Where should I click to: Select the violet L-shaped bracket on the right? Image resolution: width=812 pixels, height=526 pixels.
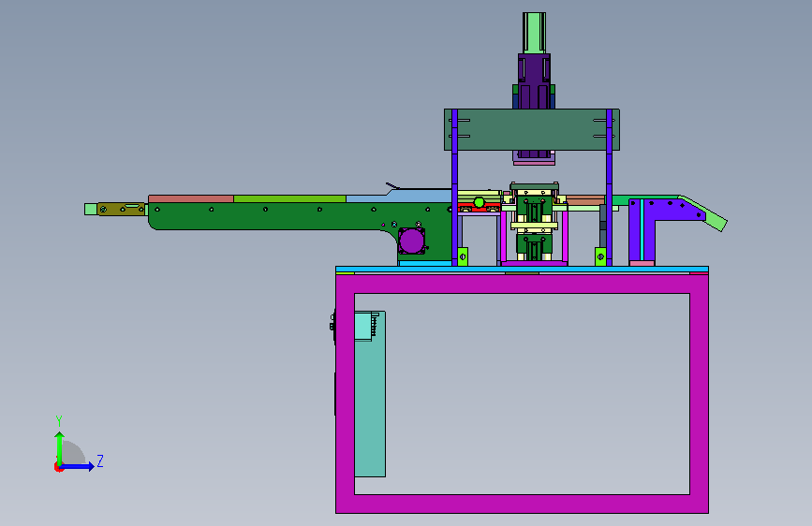[x=666, y=226]
